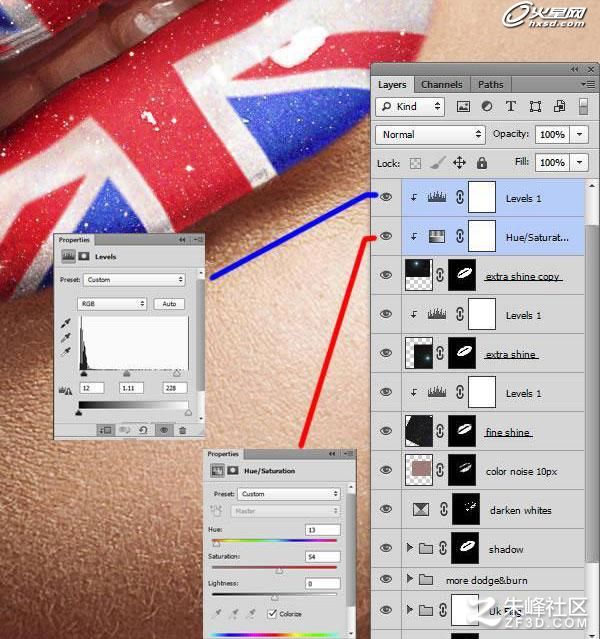Click masks icon in Hue/Saturation Properties panel
This screenshot has width=600, height=639.
click(x=233, y=471)
